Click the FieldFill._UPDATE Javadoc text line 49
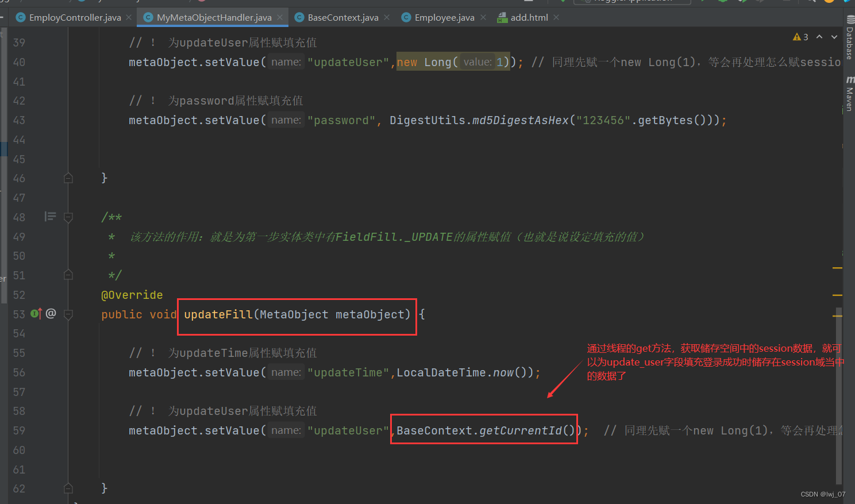 coord(394,237)
